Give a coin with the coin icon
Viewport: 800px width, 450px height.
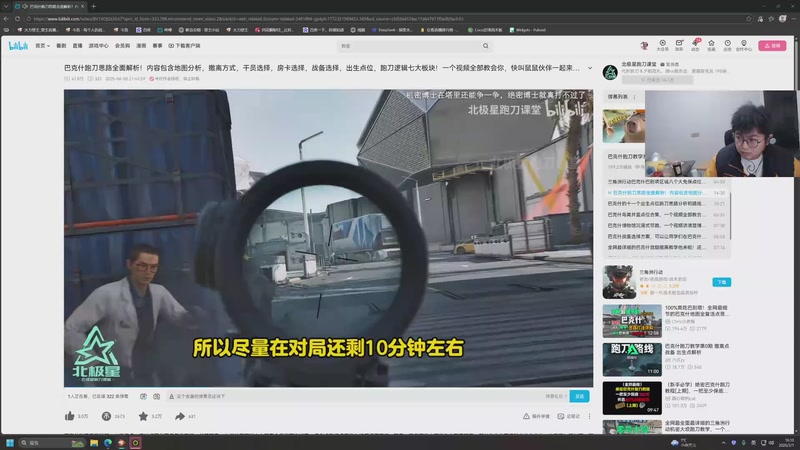click(106, 416)
